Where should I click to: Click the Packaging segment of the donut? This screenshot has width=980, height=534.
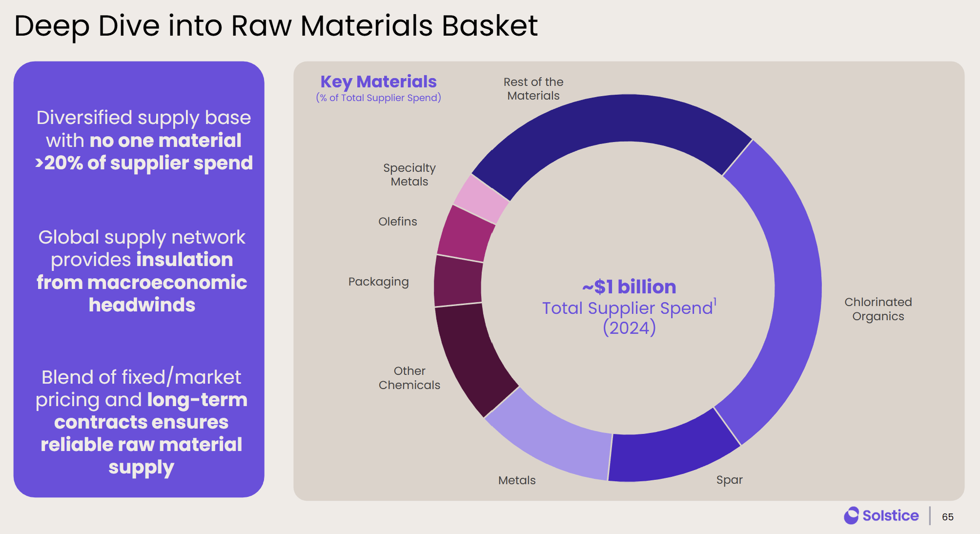point(458,282)
